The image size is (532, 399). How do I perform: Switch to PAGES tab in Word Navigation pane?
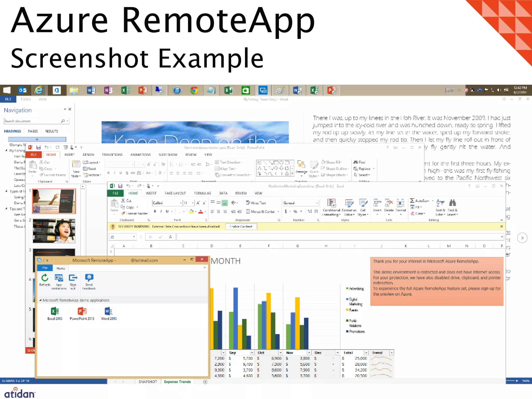[x=33, y=131]
